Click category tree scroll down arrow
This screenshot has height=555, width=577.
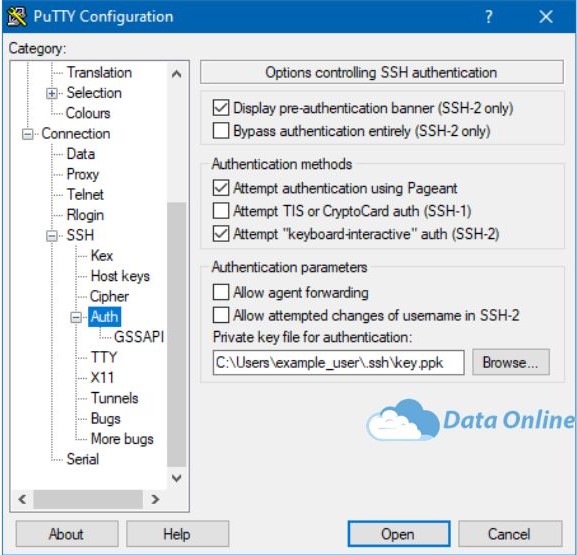tap(177, 478)
